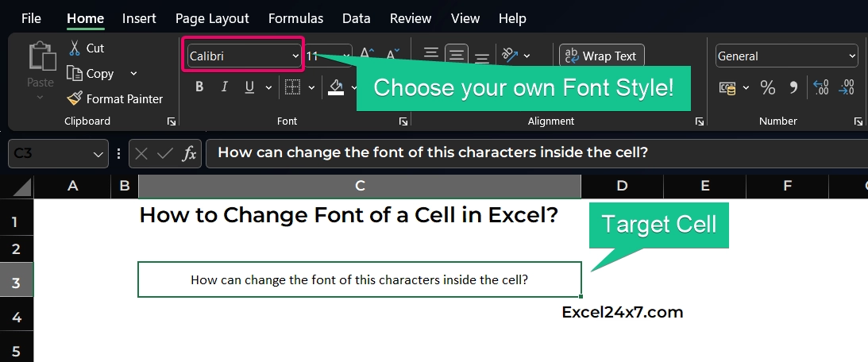Open the Calibri font name dropdown
The height and width of the screenshot is (362, 868).
295,56
